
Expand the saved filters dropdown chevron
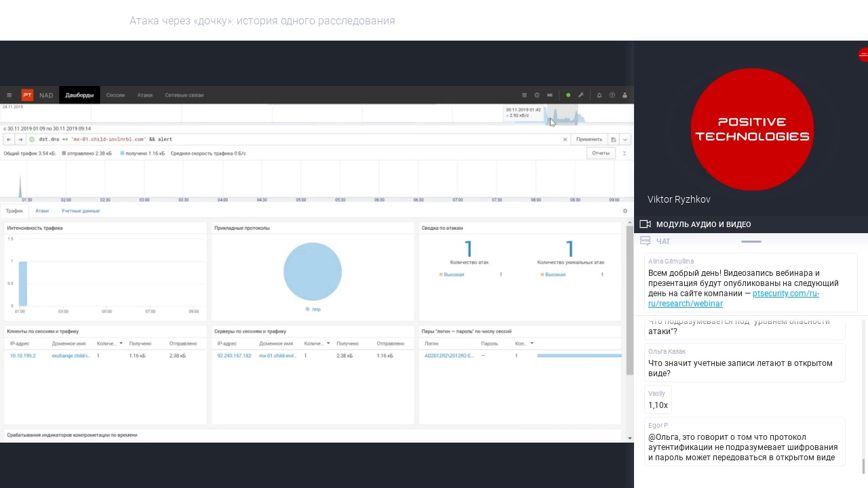[625, 140]
